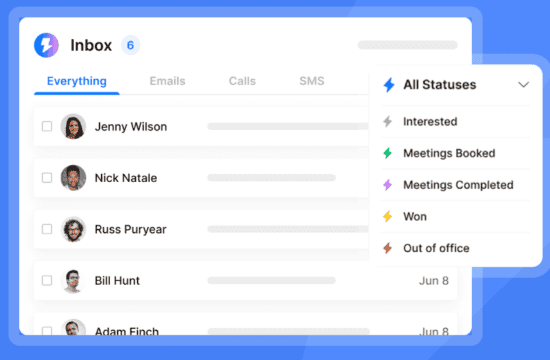Open Russ Puryear's avatar photo

73,229
